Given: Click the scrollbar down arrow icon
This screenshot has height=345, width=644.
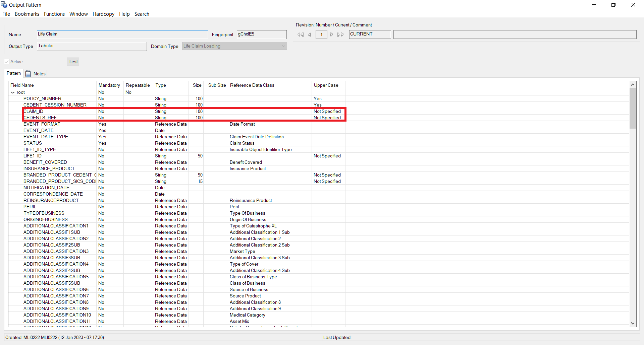Looking at the screenshot, I should [633, 324].
